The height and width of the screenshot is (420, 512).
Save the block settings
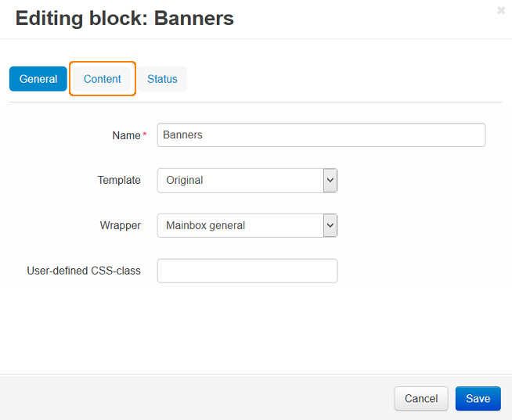click(478, 398)
